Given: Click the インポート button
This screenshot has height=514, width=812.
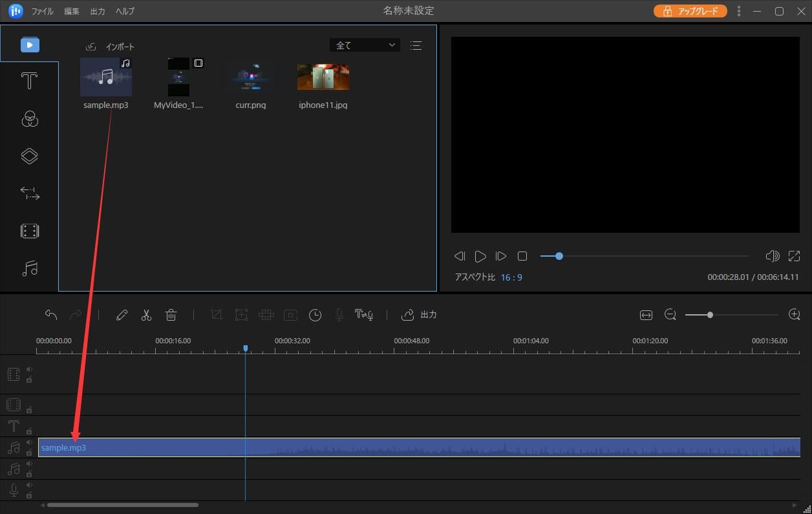Looking at the screenshot, I should [x=111, y=47].
